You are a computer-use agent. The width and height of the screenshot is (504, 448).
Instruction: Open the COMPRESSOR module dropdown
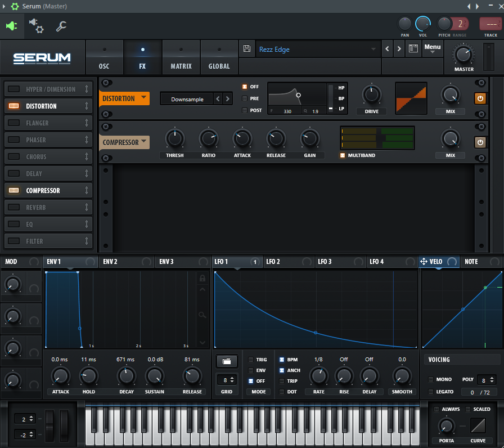[x=124, y=142]
